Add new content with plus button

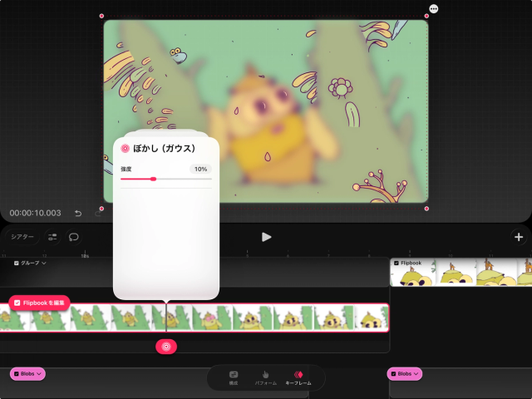click(x=519, y=237)
